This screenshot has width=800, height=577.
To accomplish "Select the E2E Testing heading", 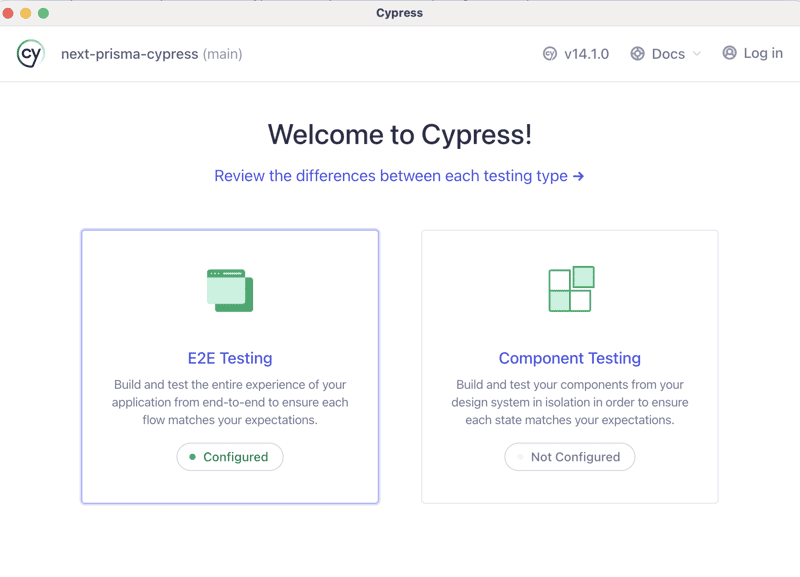I will (230, 358).
